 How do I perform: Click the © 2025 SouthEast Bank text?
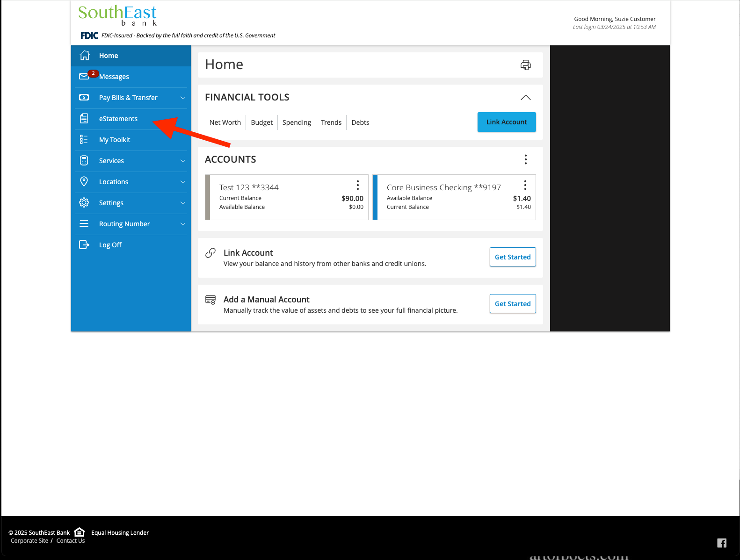click(x=39, y=533)
